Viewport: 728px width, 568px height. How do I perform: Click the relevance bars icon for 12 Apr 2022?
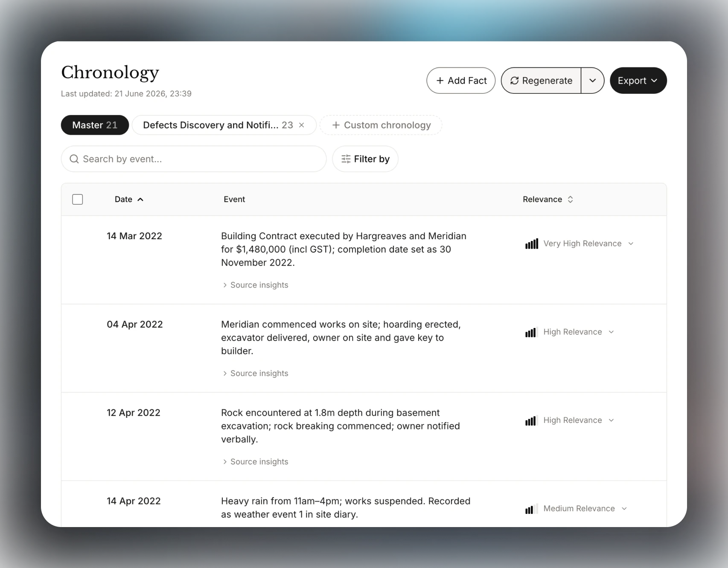(532, 420)
